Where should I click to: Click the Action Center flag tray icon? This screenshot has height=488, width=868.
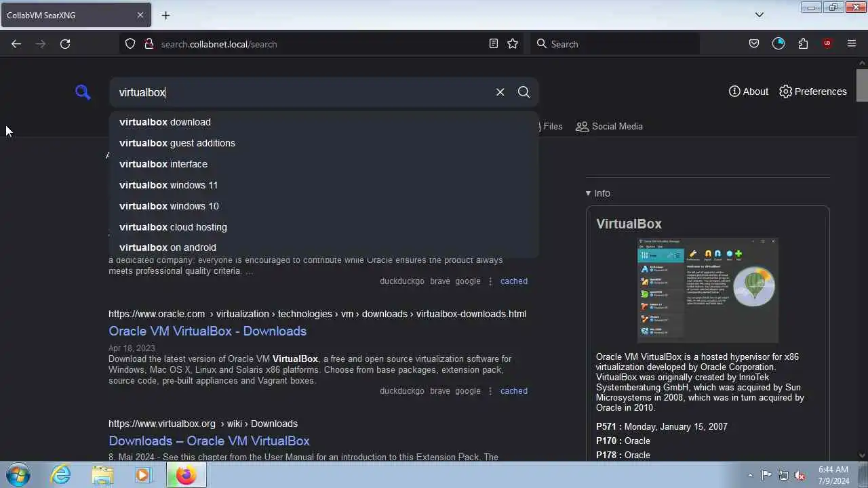point(767,476)
